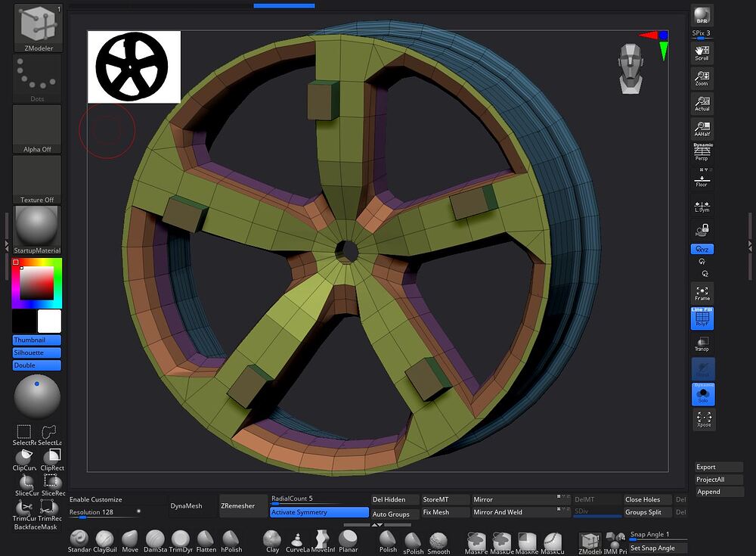Screen dimensions: 756x556
Task: Select the ClipCurve brush
Action: [24, 460]
